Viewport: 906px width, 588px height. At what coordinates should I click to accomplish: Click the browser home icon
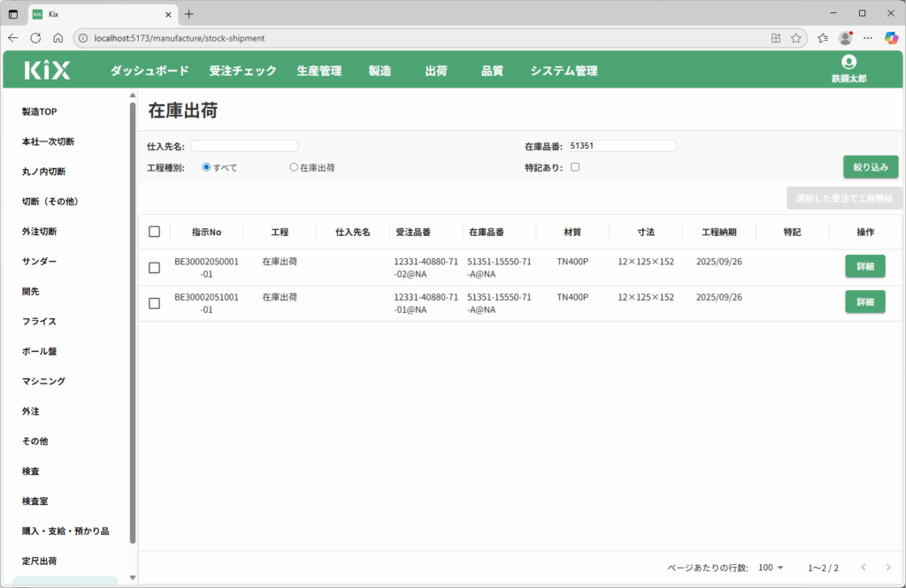click(58, 38)
